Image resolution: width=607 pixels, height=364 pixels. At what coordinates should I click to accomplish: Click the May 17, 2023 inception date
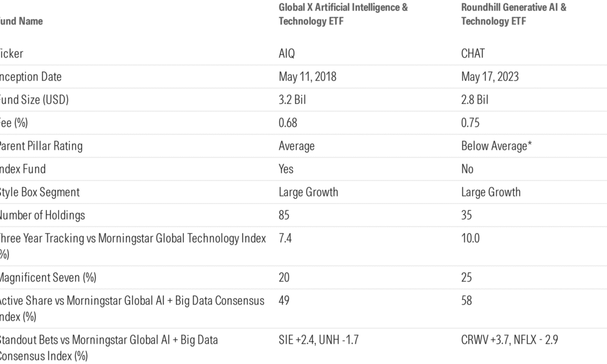[x=490, y=76]
